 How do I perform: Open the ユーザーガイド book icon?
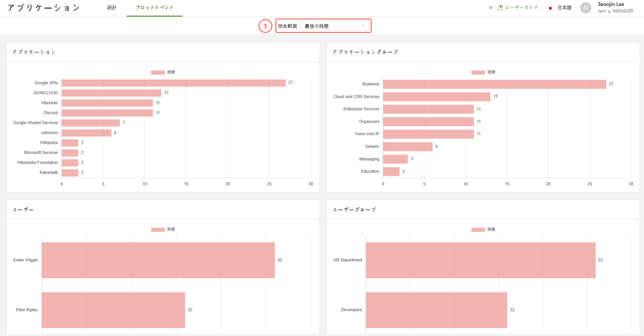click(500, 8)
